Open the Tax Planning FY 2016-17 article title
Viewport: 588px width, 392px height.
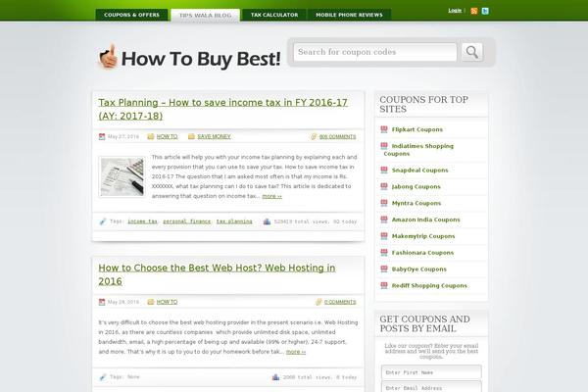[222, 109]
